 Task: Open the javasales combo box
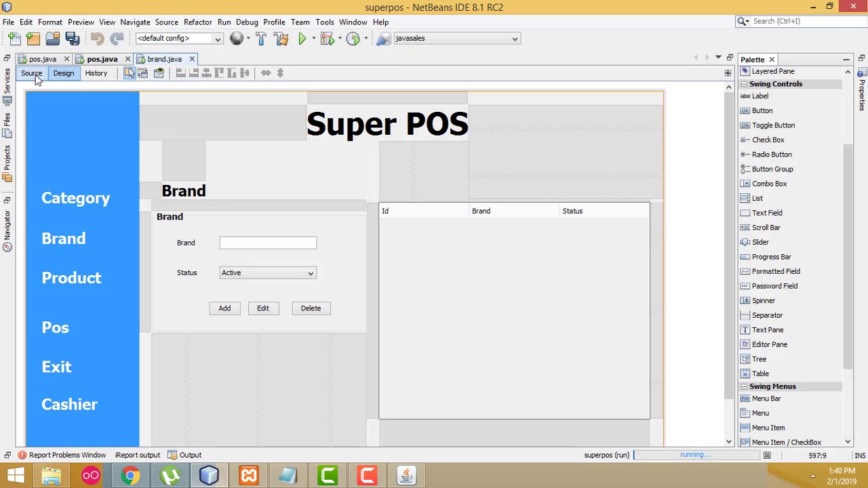coord(456,39)
